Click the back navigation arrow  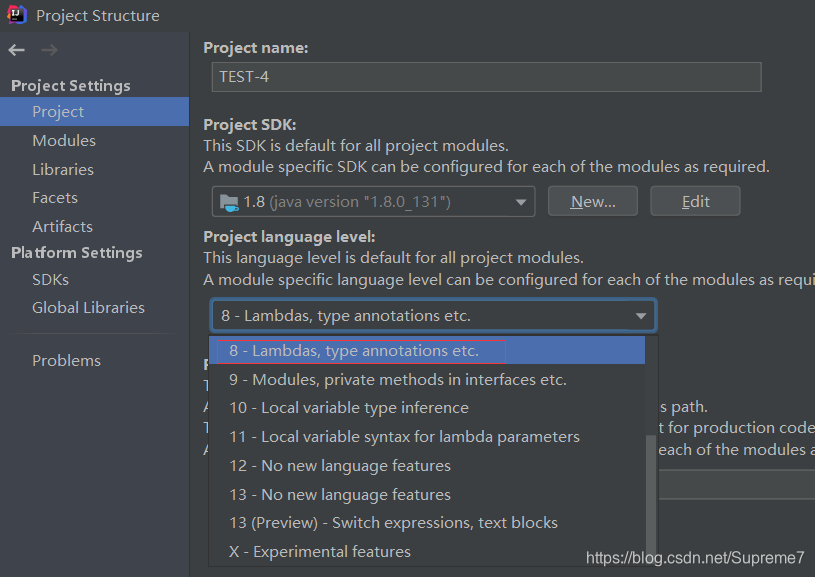[16, 50]
